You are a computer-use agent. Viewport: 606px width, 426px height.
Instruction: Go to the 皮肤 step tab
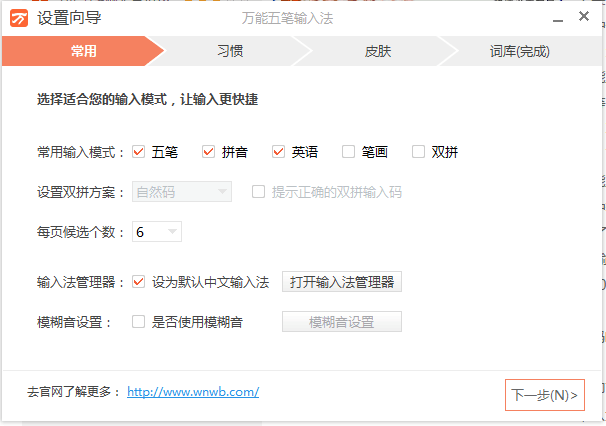[x=378, y=51]
